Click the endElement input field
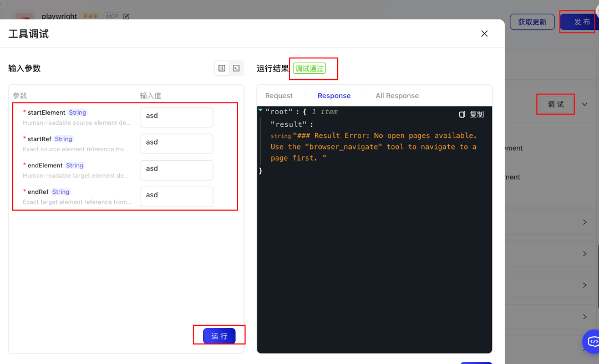 (176, 170)
